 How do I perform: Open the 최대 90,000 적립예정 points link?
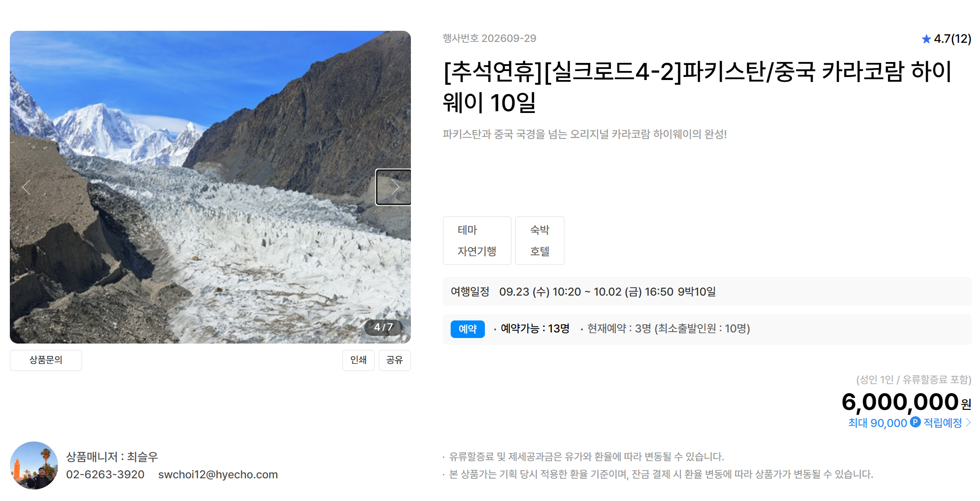[909, 423]
